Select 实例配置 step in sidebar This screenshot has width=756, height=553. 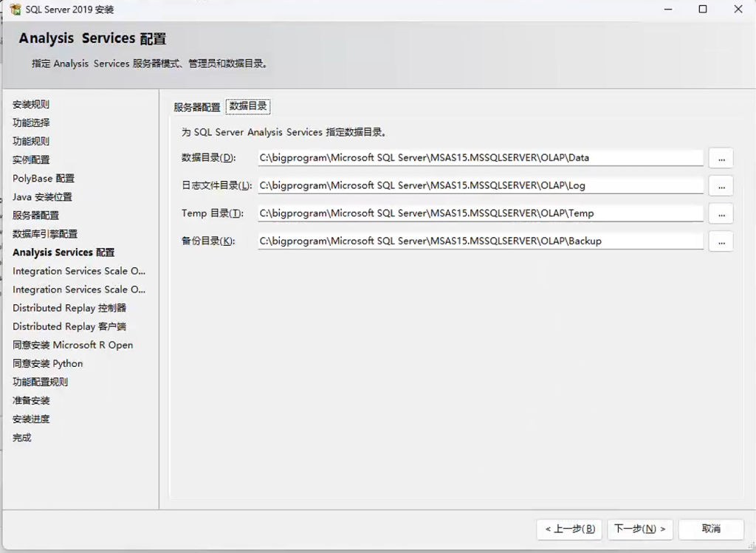pyautogui.click(x=31, y=159)
